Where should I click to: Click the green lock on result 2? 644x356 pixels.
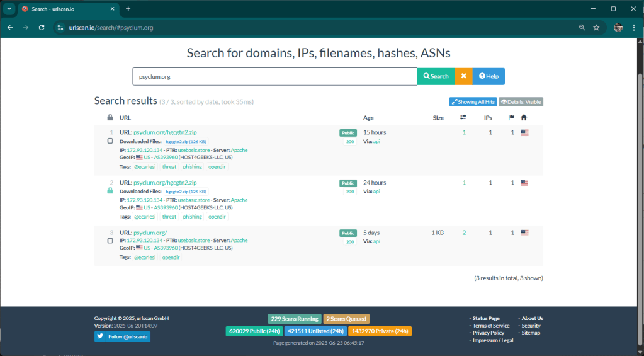click(x=110, y=190)
